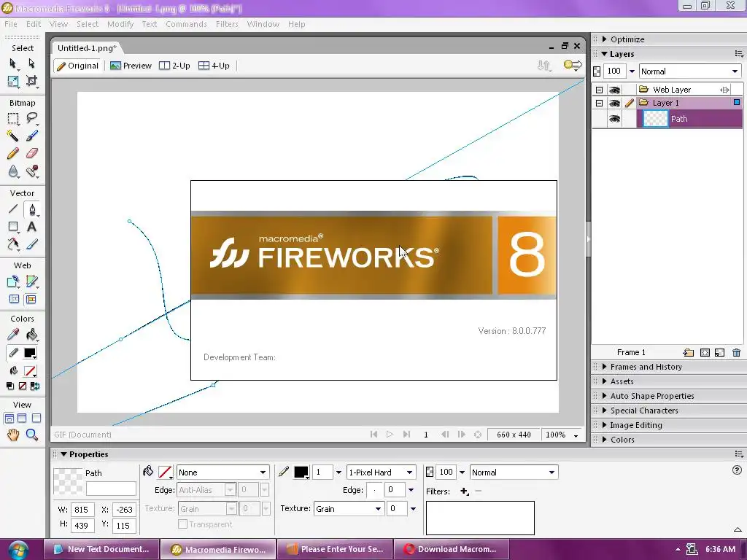Image resolution: width=747 pixels, height=560 pixels.
Task: Open the 100% zoom level dropdown
Action: point(562,435)
